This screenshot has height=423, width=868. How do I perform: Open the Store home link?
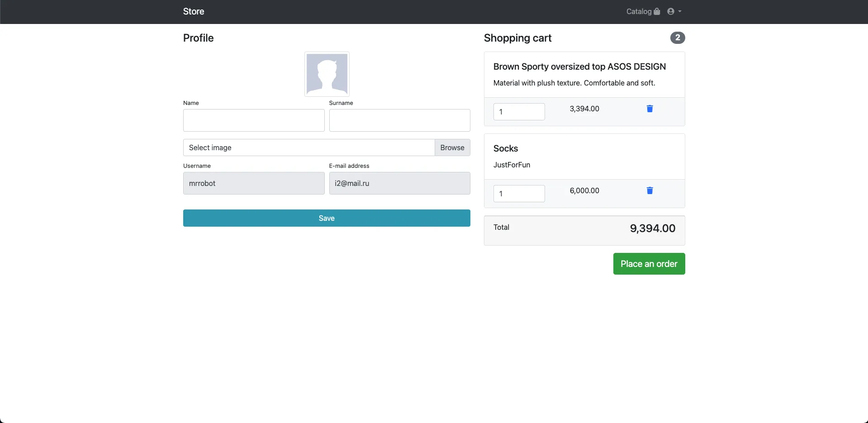pyautogui.click(x=194, y=11)
